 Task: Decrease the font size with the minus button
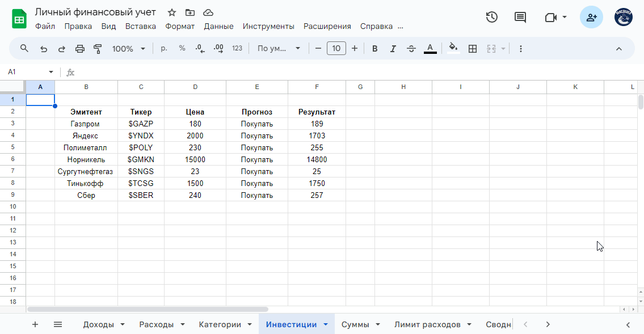(x=318, y=48)
